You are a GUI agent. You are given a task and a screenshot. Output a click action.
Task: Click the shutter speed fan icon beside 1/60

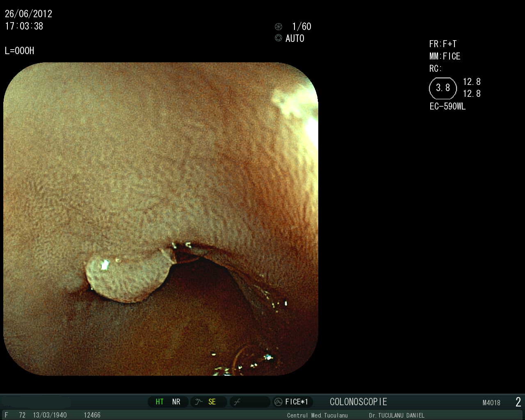[278, 27]
